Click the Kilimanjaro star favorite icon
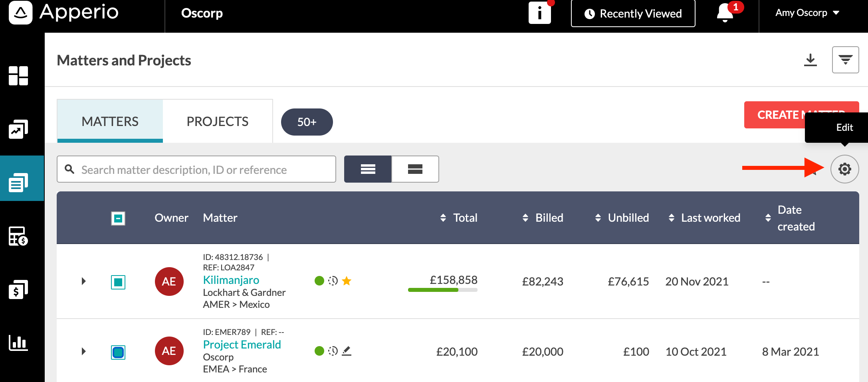Screen dimensions: 868x382 [x=347, y=281]
